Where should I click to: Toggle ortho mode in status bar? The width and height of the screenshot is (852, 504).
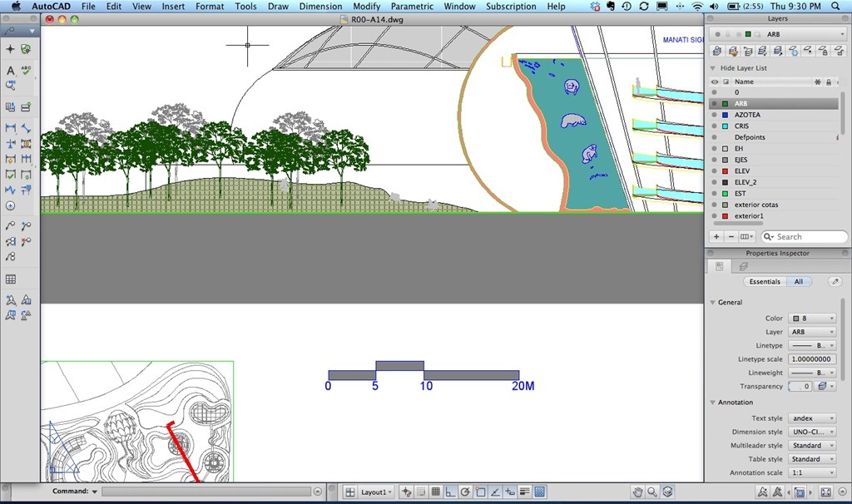tap(450, 492)
